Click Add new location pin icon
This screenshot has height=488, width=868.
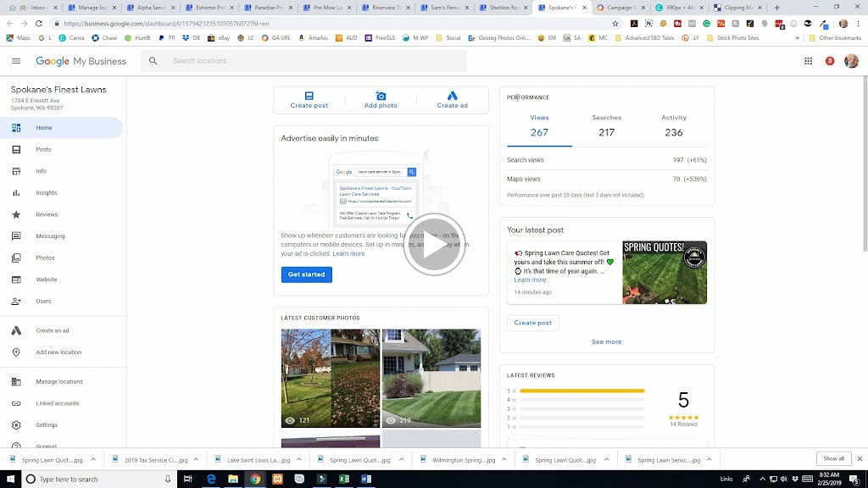pos(16,352)
